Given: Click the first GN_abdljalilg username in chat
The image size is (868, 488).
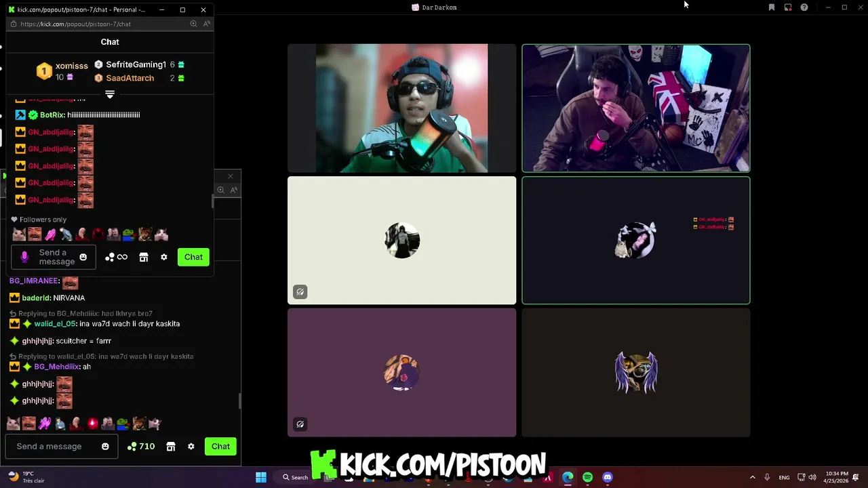Looking at the screenshot, I should (50, 131).
